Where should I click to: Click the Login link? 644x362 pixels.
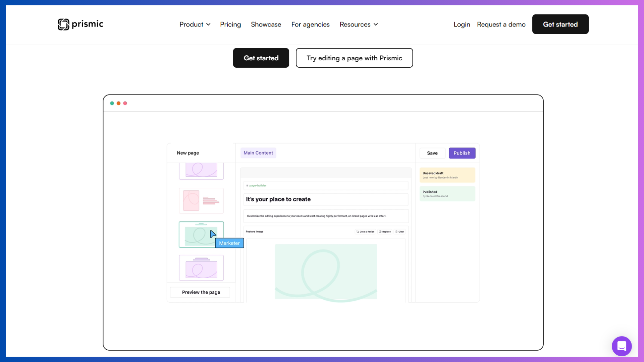pyautogui.click(x=462, y=24)
